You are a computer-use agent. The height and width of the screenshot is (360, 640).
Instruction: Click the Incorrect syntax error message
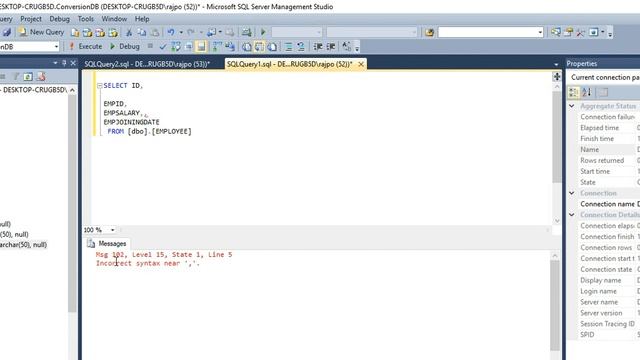click(148, 264)
